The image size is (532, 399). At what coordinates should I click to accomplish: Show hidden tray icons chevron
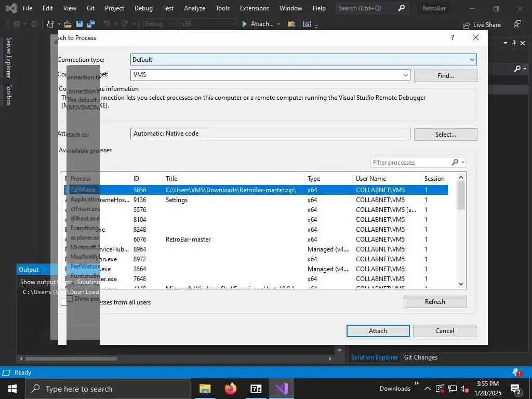[428, 389]
